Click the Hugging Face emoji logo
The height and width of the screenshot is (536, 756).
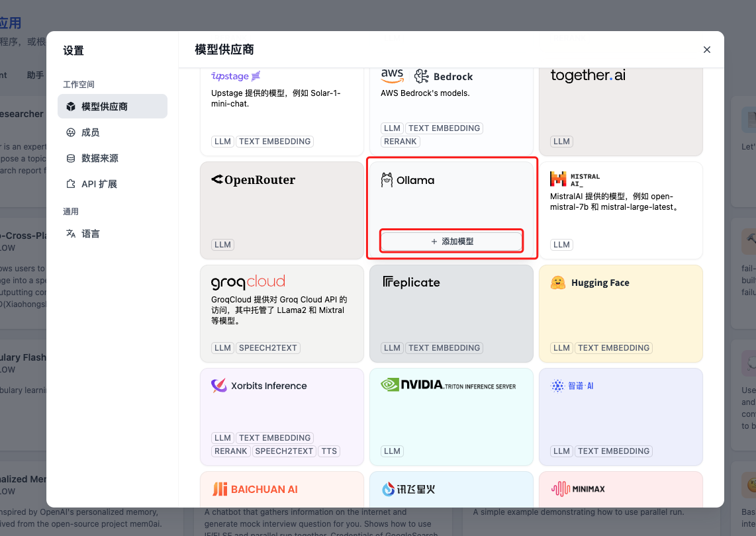(x=558, y=283)
